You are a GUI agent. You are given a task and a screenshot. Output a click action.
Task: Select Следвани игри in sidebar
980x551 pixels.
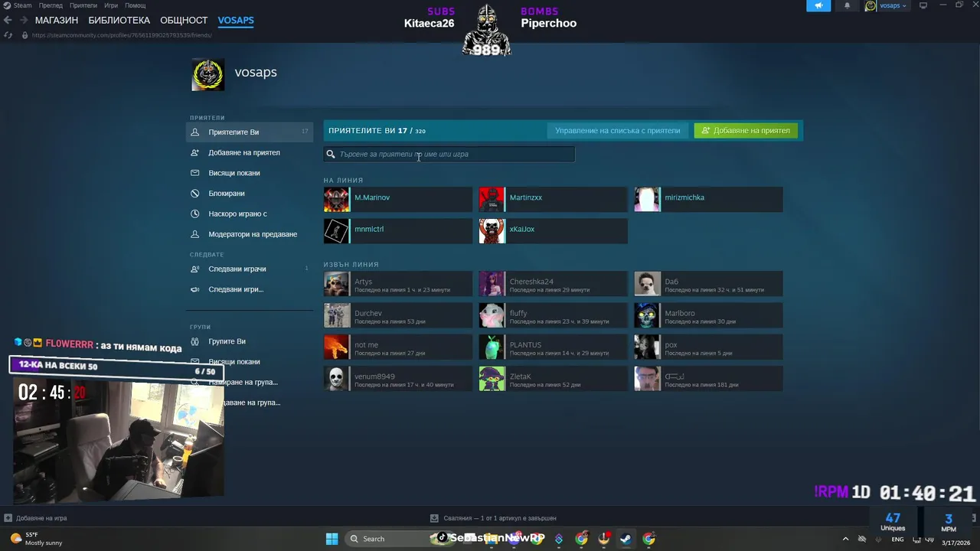249,289
